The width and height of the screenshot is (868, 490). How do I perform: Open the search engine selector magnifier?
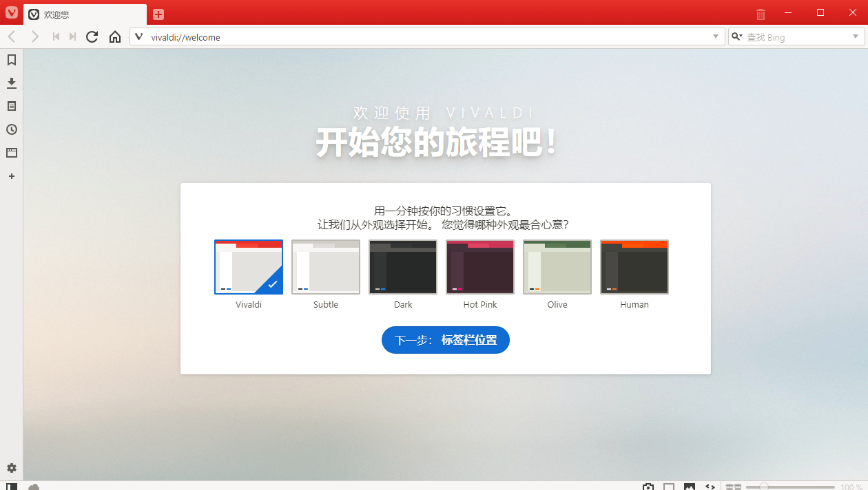pyautogui.click(x=737, y=37)
